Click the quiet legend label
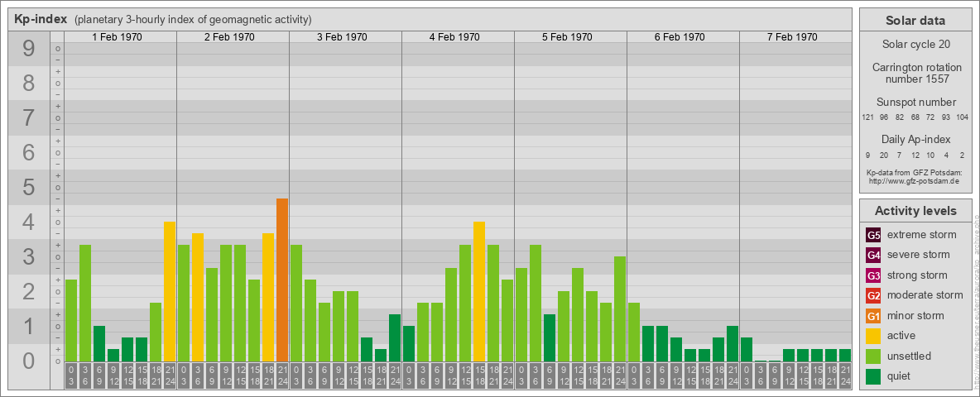This screenshot has height=397, width=980. point(901,375)
